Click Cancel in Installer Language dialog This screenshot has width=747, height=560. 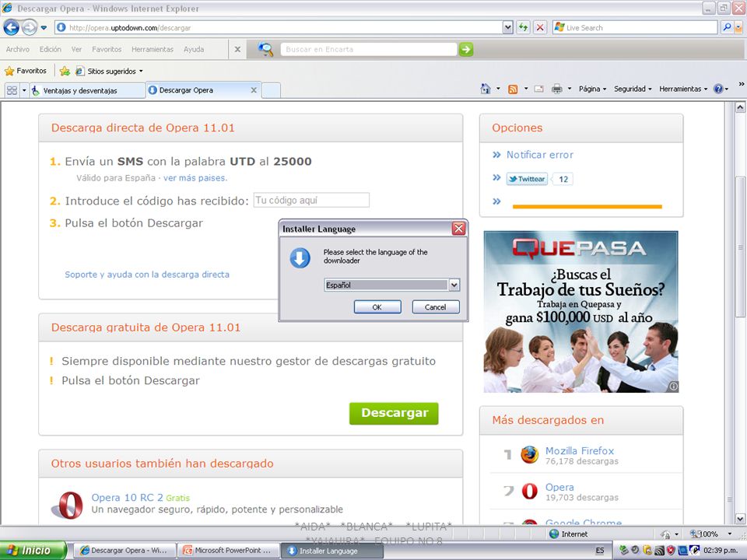click(436, 307)
